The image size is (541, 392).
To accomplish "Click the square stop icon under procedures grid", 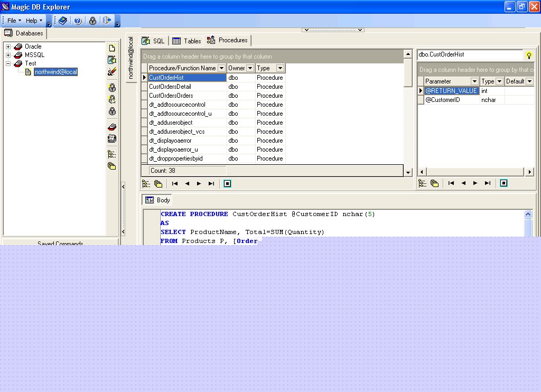I will tap(227, 183).
